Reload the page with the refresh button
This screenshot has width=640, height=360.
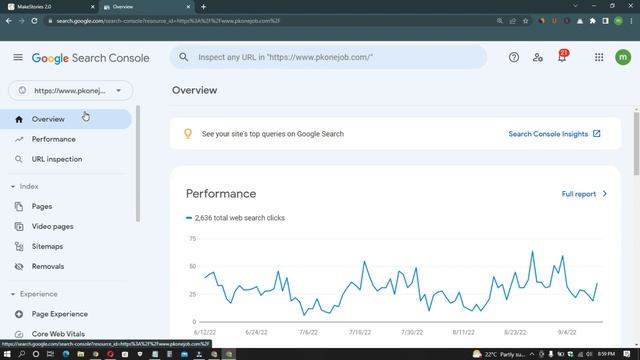coord(34,21)
